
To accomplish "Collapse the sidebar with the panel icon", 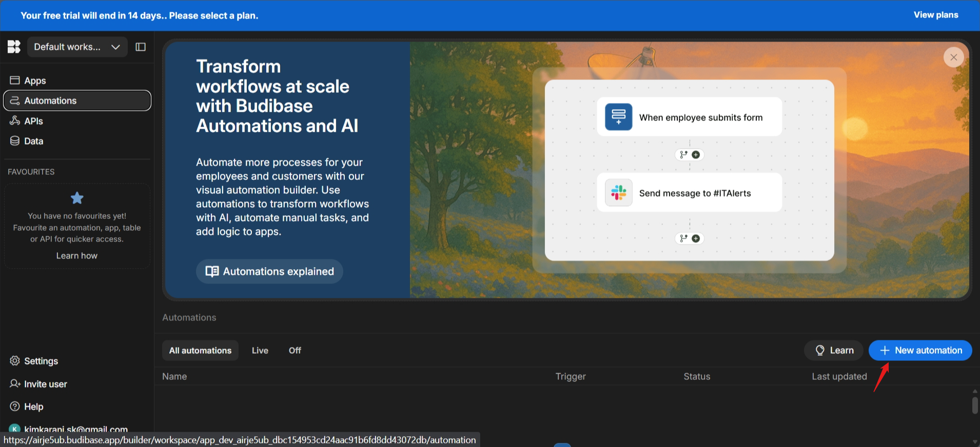I will tap(141, 47).
